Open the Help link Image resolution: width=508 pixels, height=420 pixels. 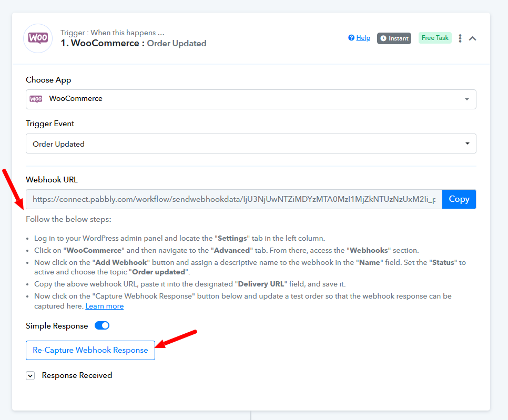[x=363, y=38]
